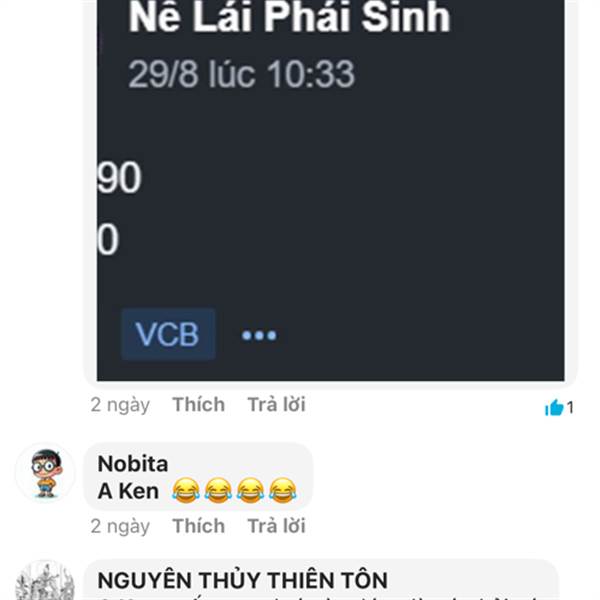Click the '2 ngày' timestamp under image comment
The width and height of the screenshot is (600, 600).
120,405
